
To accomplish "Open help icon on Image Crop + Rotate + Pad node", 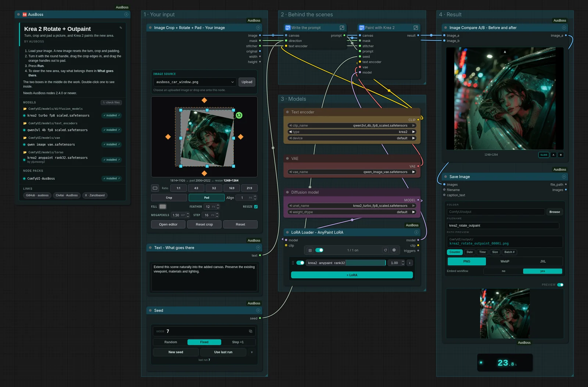I will point(258,28).
